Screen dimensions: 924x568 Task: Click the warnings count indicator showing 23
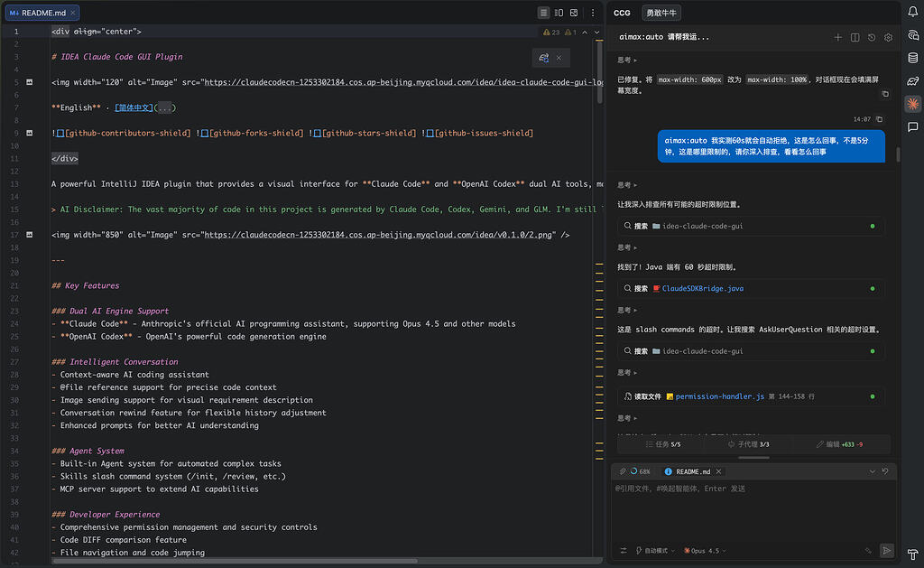click(x=551, y=32)
